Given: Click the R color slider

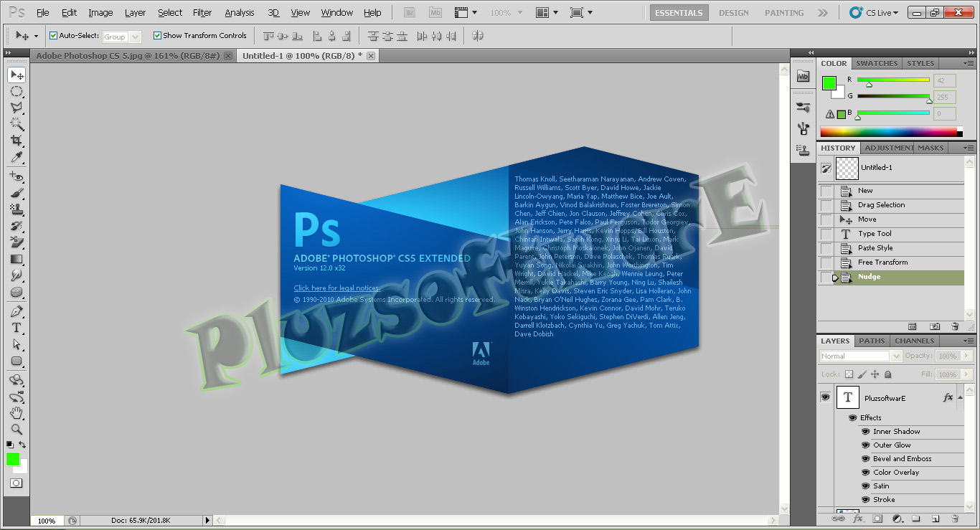Looking at the screenshot, I should [893, 80].
